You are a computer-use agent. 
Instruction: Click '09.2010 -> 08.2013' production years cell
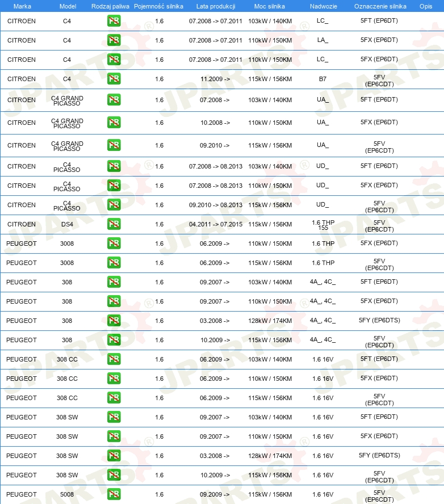click(x=216, y=205)
